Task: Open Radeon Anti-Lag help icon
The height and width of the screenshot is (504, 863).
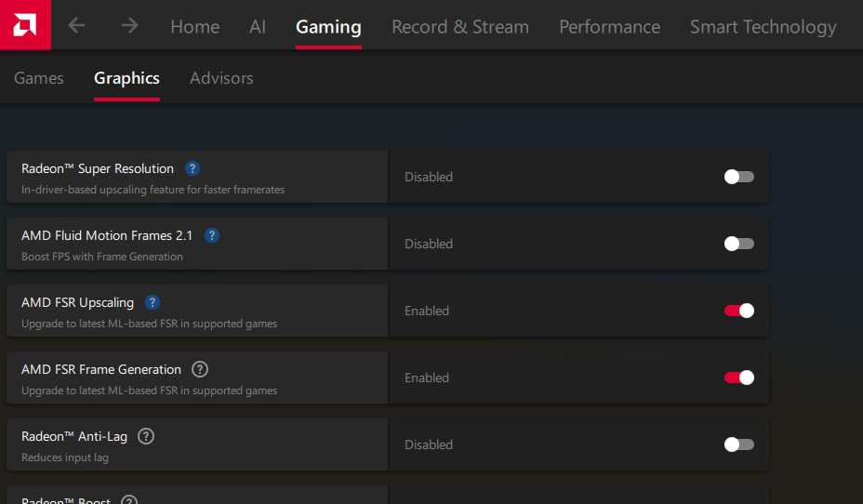Action: [146, 436]
